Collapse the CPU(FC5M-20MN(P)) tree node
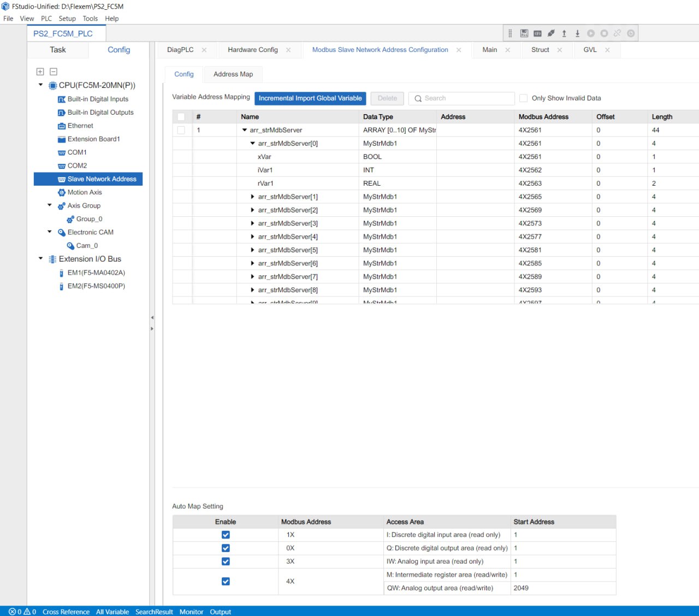This screenshot has height=616, width=699. pos(41,85)
